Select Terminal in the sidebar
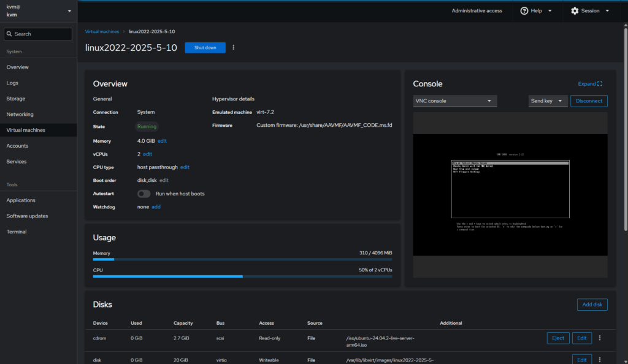The width and height of the screenshot is (628, 364). tap(17, 232)
